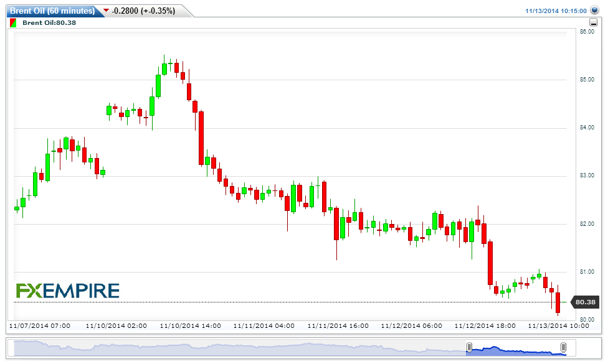Viewport: 608px width, 364px height.
Task: Select the right handle of range slider
Action: [563, 347]
